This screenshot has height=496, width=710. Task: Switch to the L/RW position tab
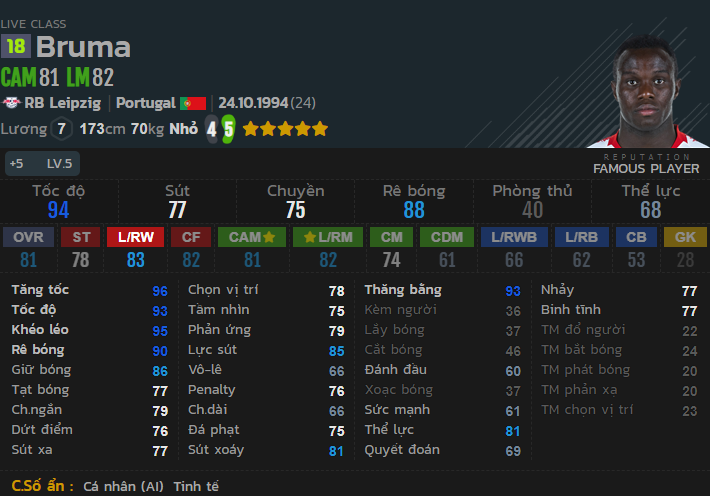pyautogui.click(x=135, y=237)
